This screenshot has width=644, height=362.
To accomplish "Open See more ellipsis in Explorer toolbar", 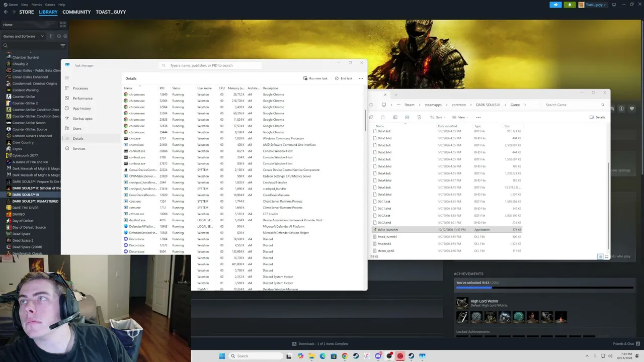I will coord(478,117).
